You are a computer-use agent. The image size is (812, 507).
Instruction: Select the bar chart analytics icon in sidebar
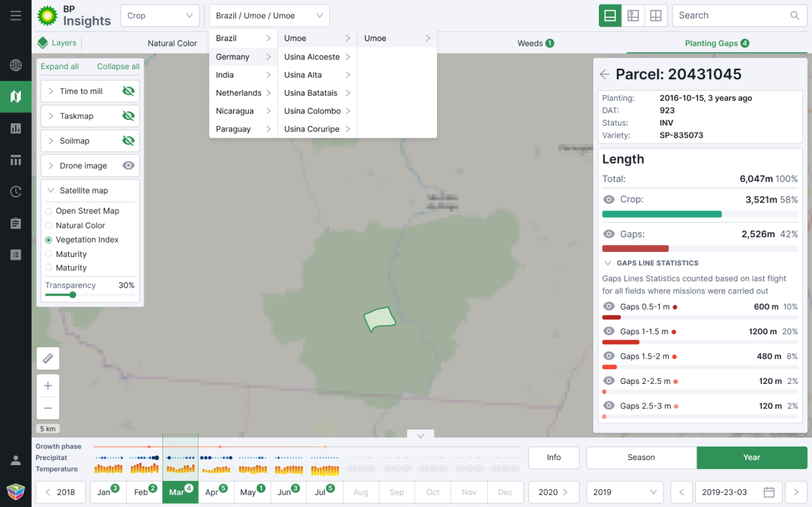point(16,128)
